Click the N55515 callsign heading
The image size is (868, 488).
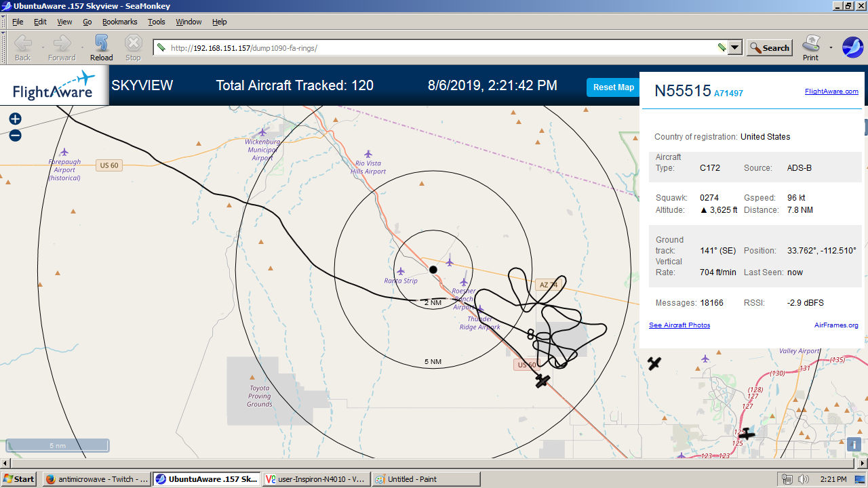(682, 91)
